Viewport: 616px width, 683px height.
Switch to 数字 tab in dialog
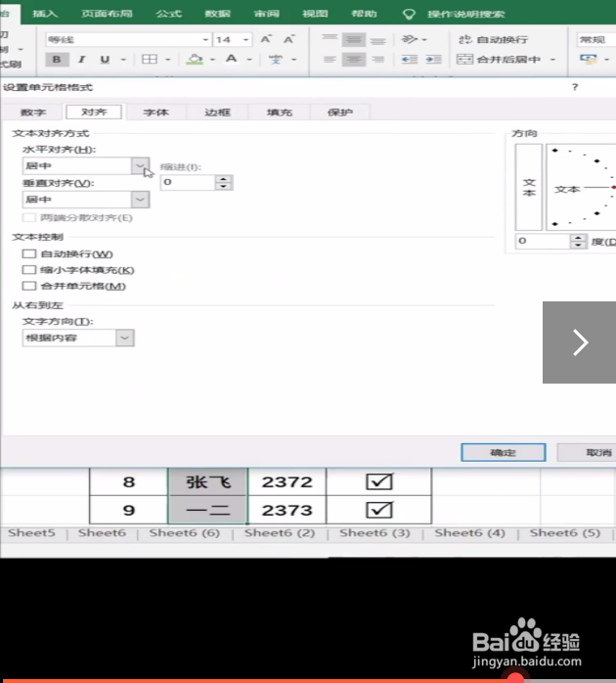point(33,113)
